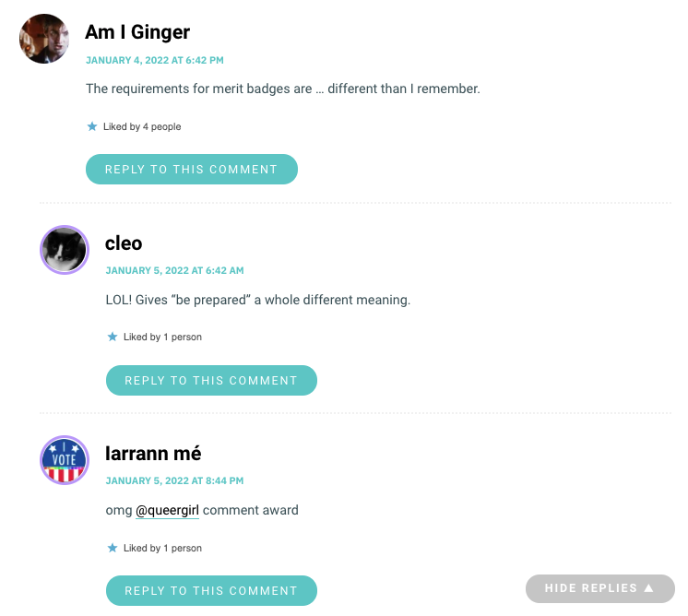688x616 pixels.
Task: Reply to cleo's comment
Action: (x=211, y=381)
